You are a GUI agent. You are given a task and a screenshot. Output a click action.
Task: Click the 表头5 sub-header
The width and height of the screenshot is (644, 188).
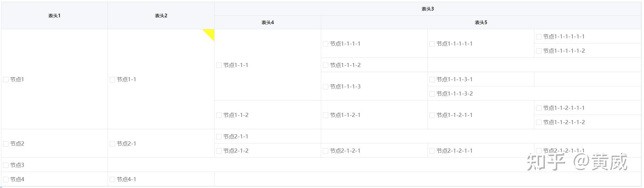pyautogui.click(x=481, y=22)
